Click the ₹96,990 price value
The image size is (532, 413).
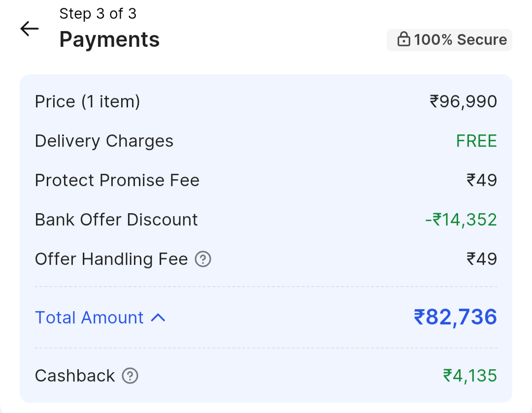[463, 102]
